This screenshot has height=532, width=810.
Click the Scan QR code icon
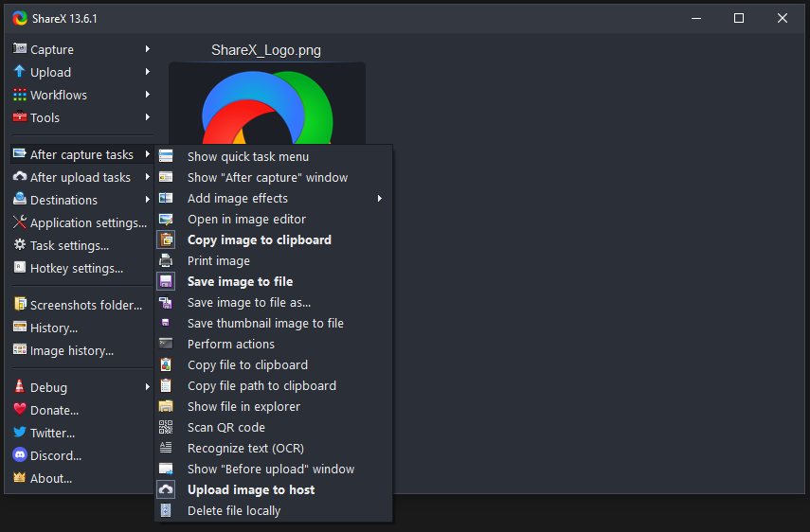pos(166,427)
